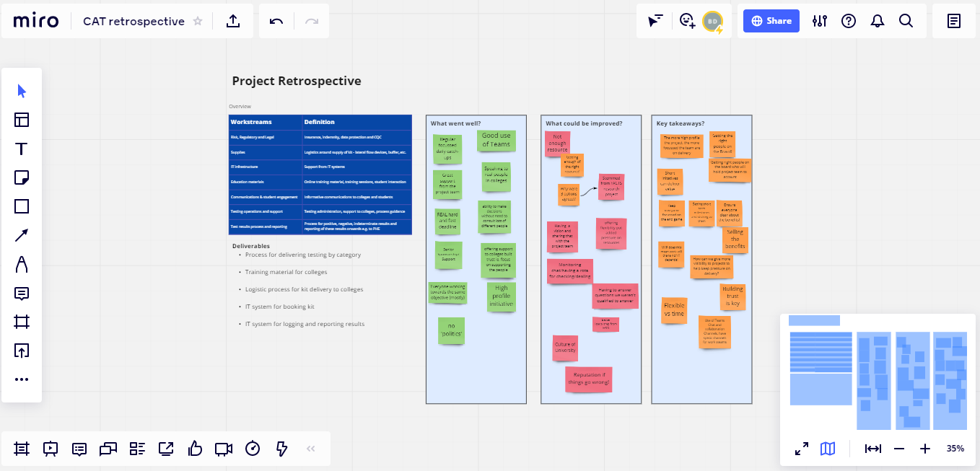The height and width of the screenshot is (471, 980).
Task: Start the countdown timer
Action: (253, 449)
